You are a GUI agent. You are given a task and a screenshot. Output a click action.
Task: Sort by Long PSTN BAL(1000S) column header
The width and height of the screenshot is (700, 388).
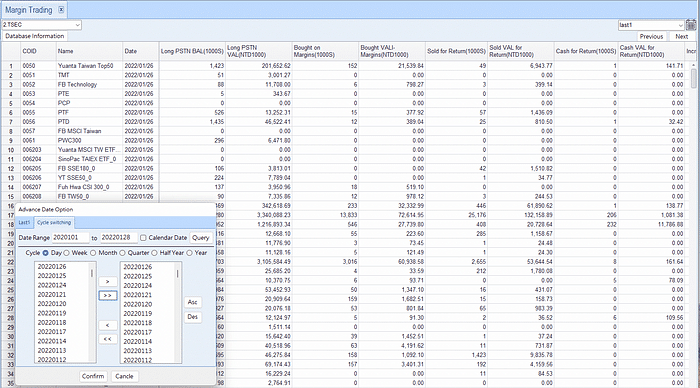click(x=192, y=51)
